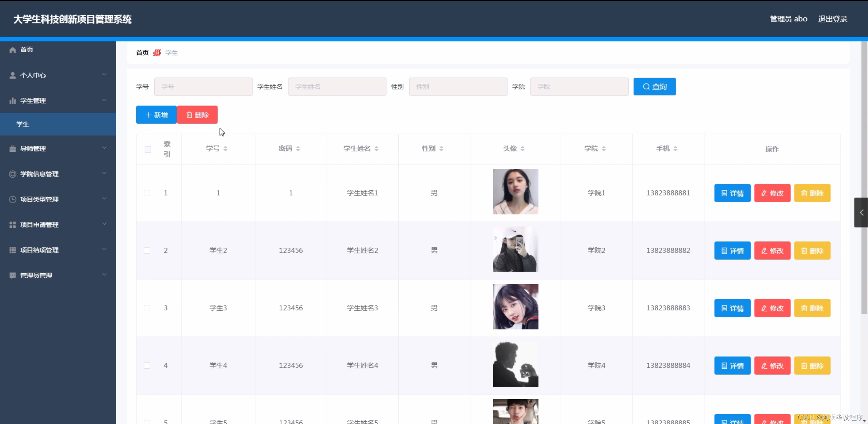Click the 学院信息管理 sidebar icon

click(13, 174)
